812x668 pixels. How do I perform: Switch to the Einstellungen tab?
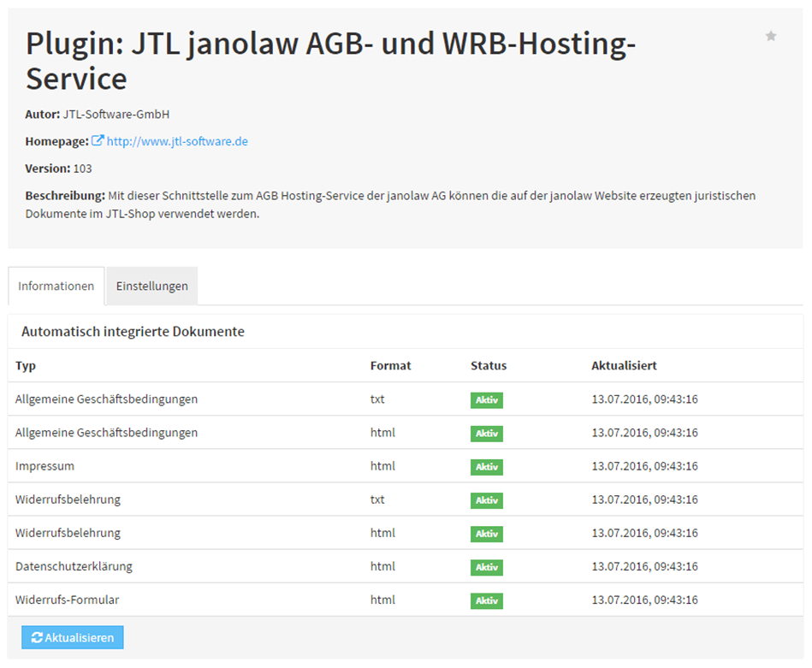[151, 286]
